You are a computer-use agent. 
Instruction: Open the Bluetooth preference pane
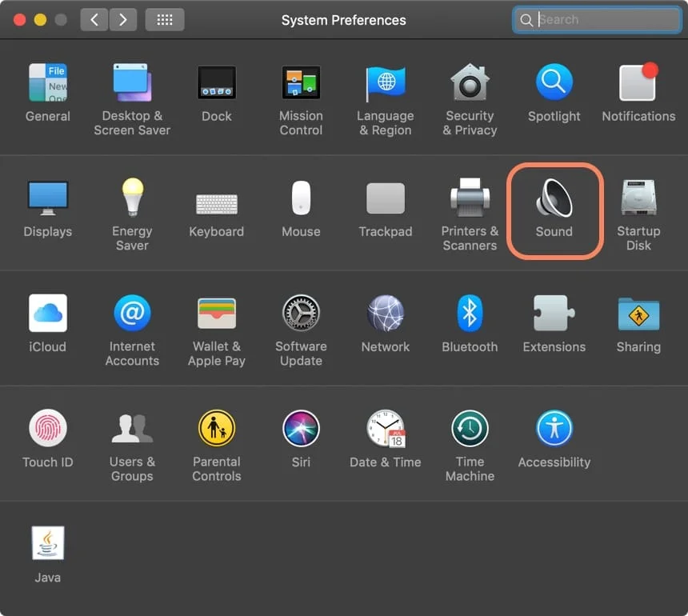(x=470, y=314)
